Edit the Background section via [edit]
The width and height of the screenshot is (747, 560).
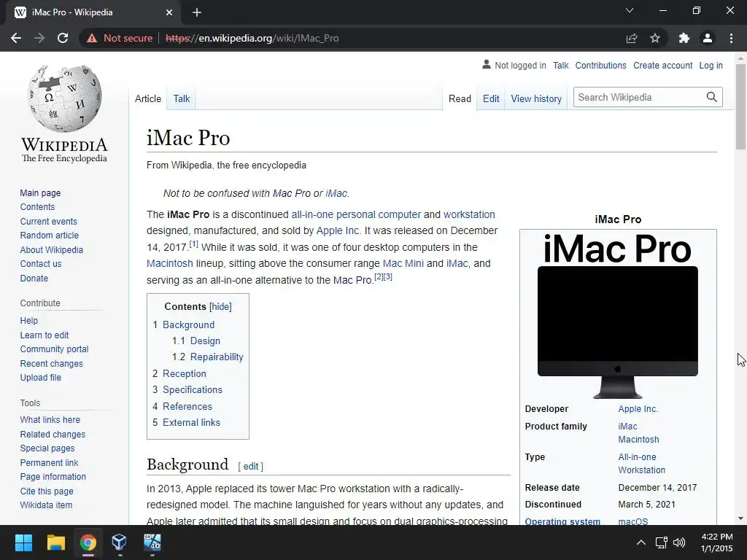[251, 466]
